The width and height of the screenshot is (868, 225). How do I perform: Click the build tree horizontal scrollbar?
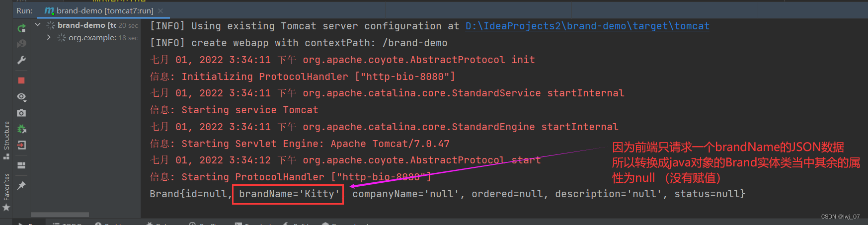60,215
